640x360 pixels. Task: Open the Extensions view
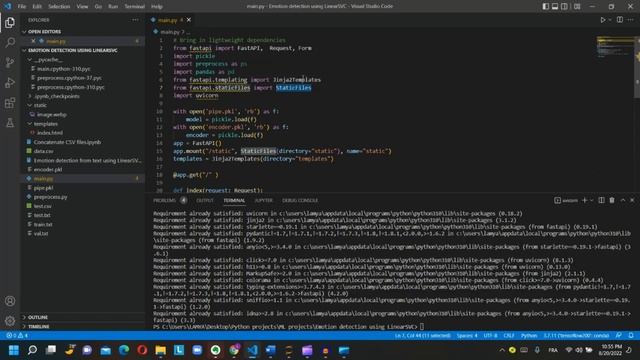tap(10, 102)
